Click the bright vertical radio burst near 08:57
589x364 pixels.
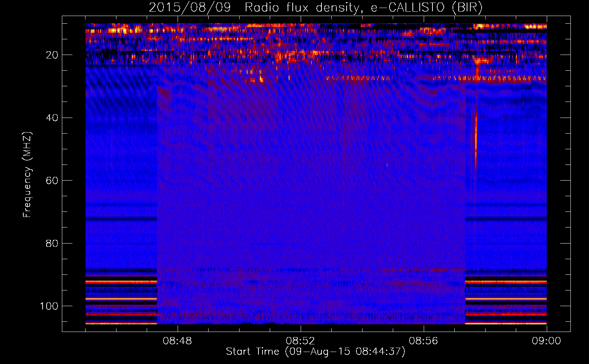click(x=476, y=146)
